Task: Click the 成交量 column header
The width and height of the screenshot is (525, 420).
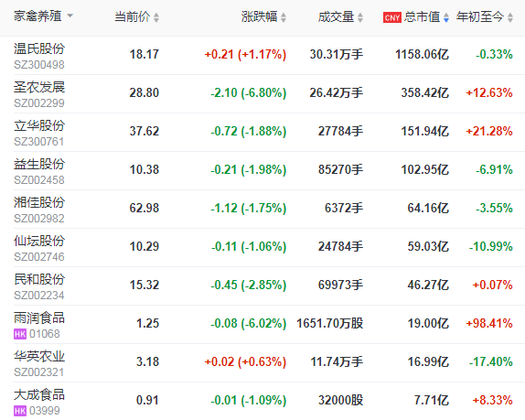Action: (x=337, y=16)
